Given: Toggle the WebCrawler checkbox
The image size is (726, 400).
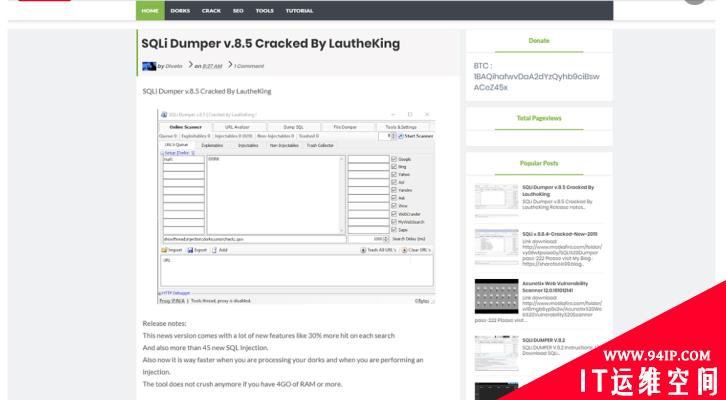Looking at the screenshot, I should pyautogui.click(x=394, y=214).
